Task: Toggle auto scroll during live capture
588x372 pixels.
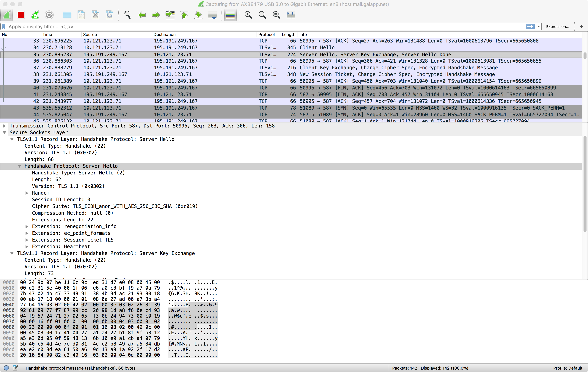Action: [x=212, y=15]
